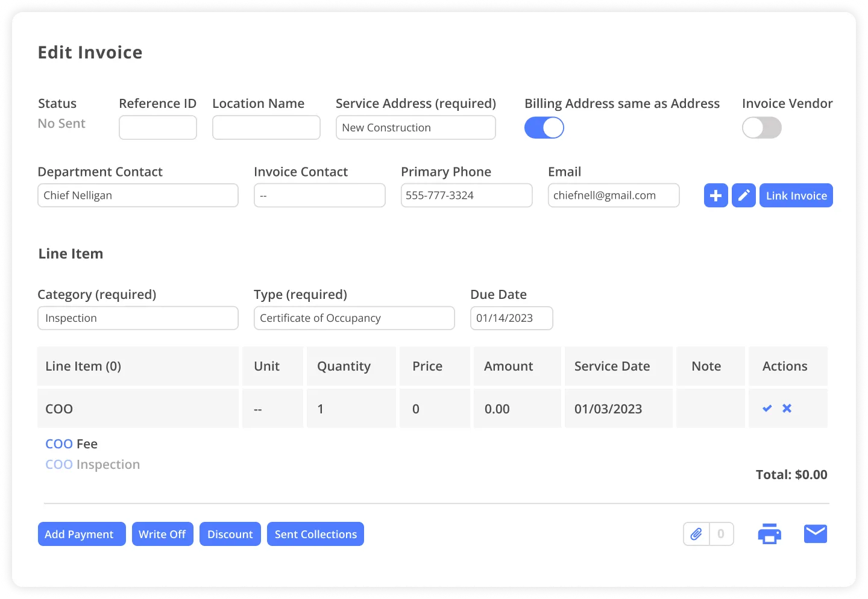Disable Billing Address same as Address toggle
Screen dimensions: 868x599
tap(544, 128)
